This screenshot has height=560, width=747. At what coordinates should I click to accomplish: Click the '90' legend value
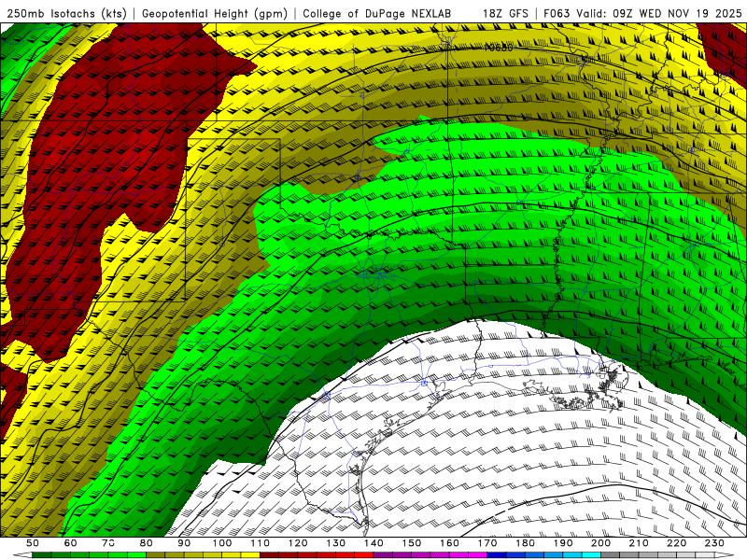pos(184,543)
